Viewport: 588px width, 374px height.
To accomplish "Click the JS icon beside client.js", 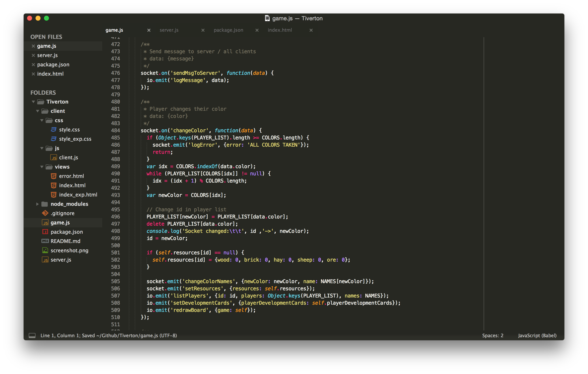I will pos(53,158).
